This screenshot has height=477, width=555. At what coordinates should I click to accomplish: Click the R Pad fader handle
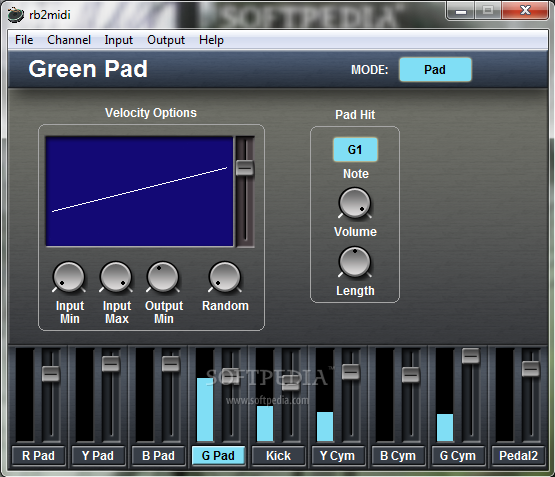pos(51,374)
